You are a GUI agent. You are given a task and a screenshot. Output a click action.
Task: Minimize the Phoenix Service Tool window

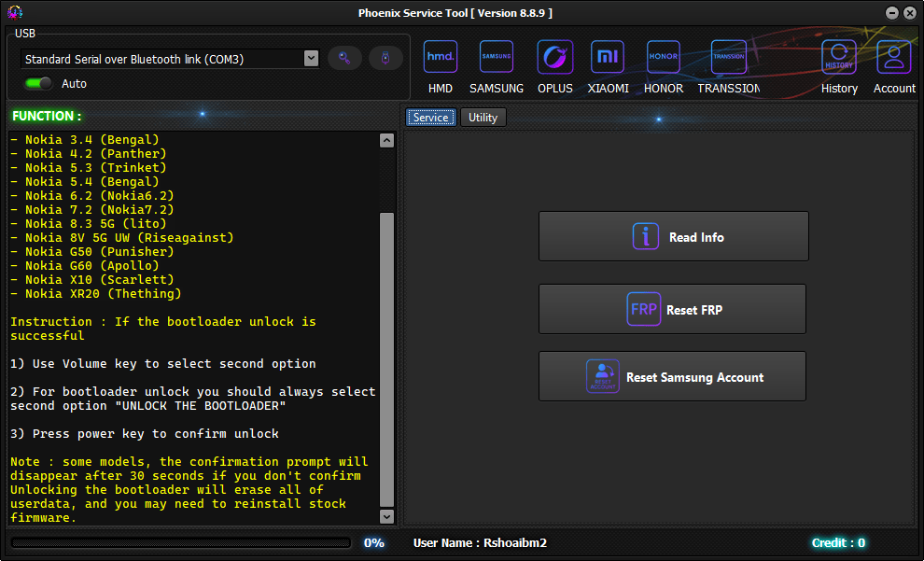point(892,13)
